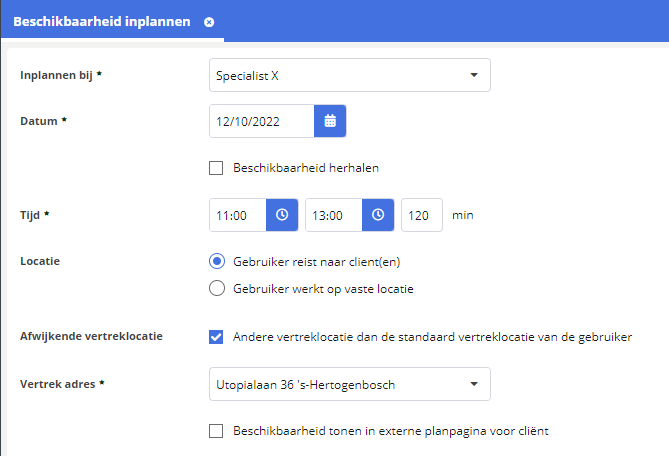
Task: Click the Inplannen bij field label
Action: point(61,75)
